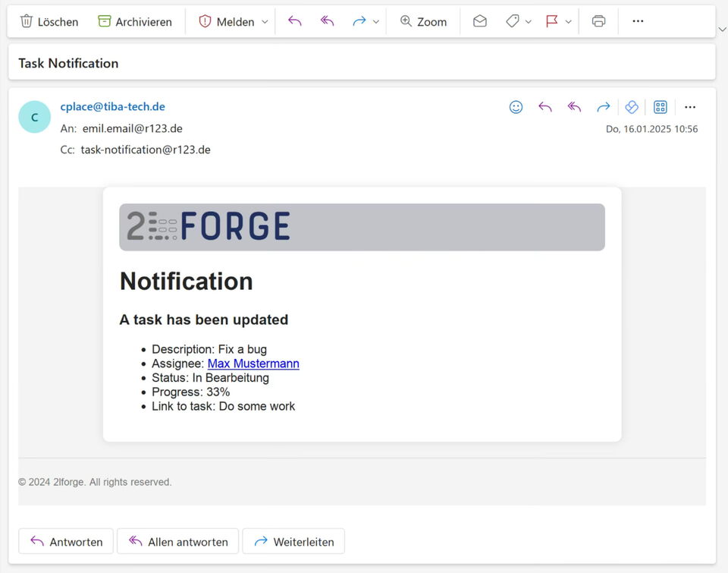Open the toolbar's more options ellipsis menu

[x=638, y=22]
